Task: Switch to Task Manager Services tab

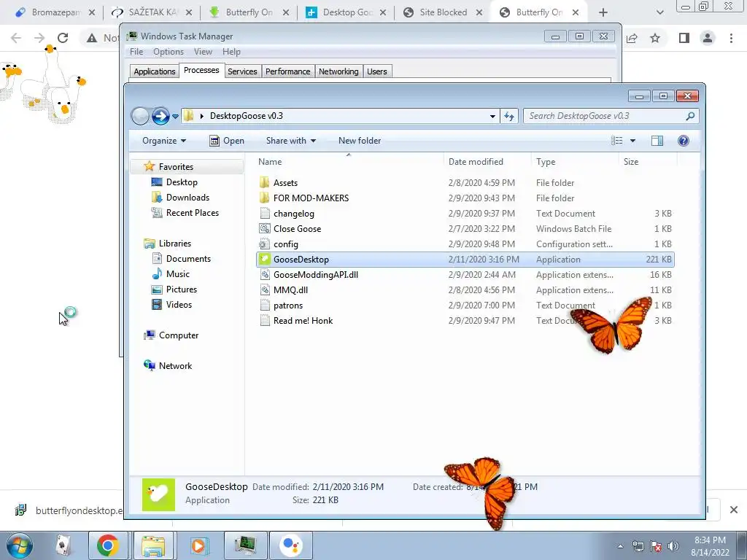Action: click(242, 71)
